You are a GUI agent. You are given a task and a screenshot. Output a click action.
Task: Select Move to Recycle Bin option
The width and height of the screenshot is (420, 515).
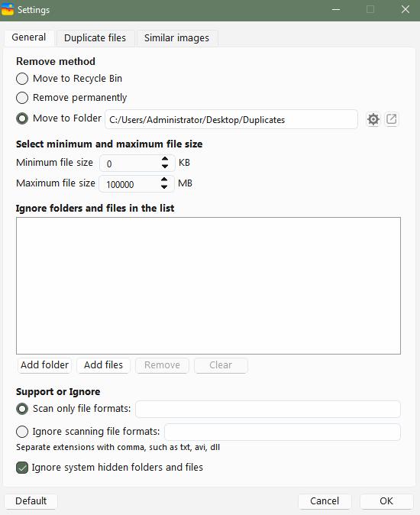(22, 79)
